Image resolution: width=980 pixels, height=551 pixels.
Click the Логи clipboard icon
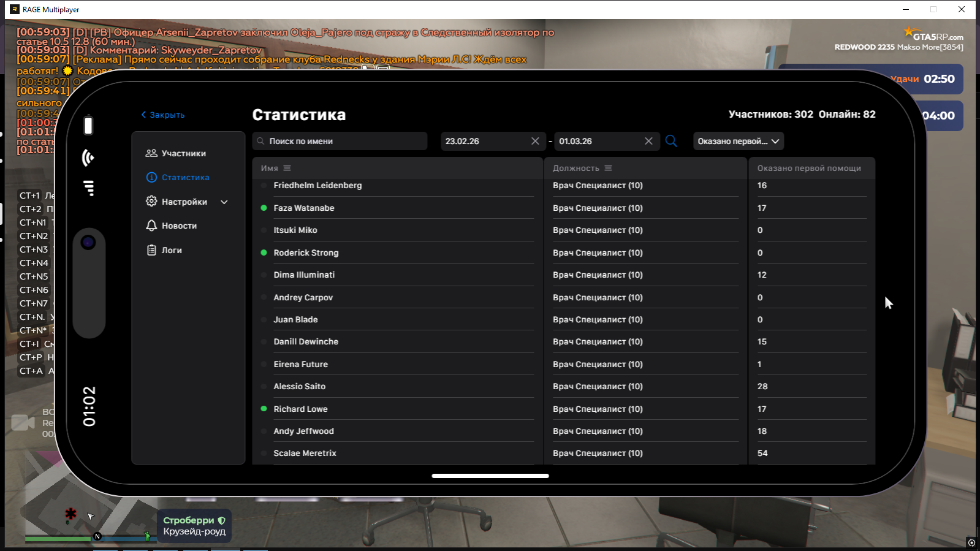coord(151,250)
